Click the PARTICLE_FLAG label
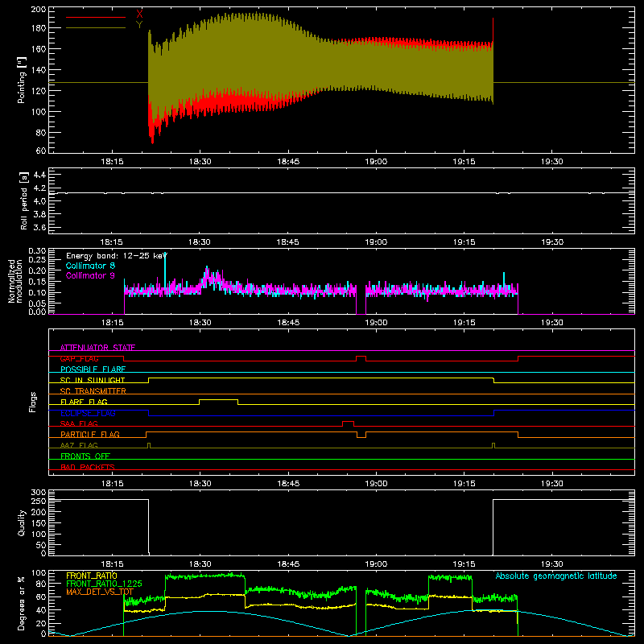Viewport: 644px width, 644px height. click(x=90, y=434)
